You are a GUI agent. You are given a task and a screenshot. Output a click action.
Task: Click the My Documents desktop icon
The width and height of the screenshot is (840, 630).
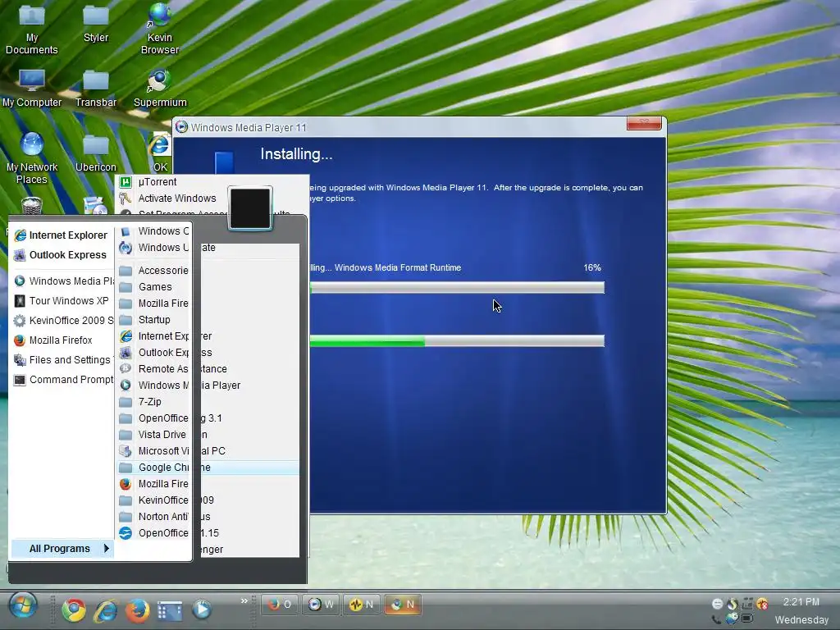pos(32,29)
